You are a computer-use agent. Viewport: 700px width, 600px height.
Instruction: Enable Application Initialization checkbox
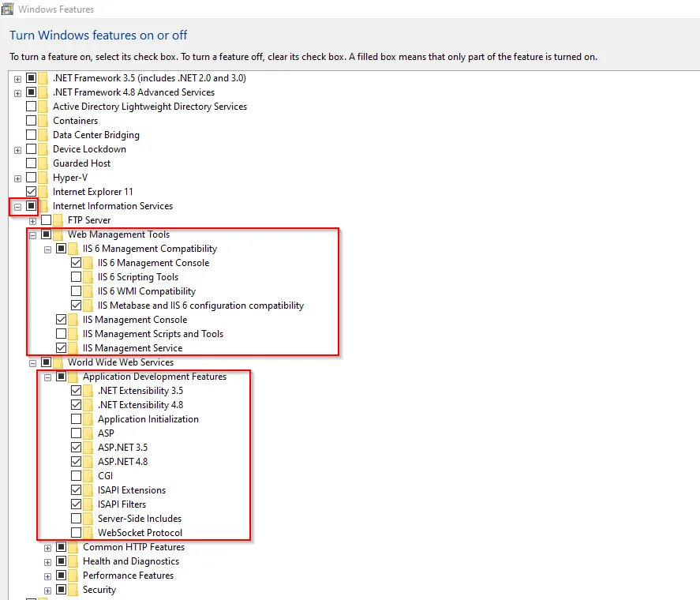76,419
